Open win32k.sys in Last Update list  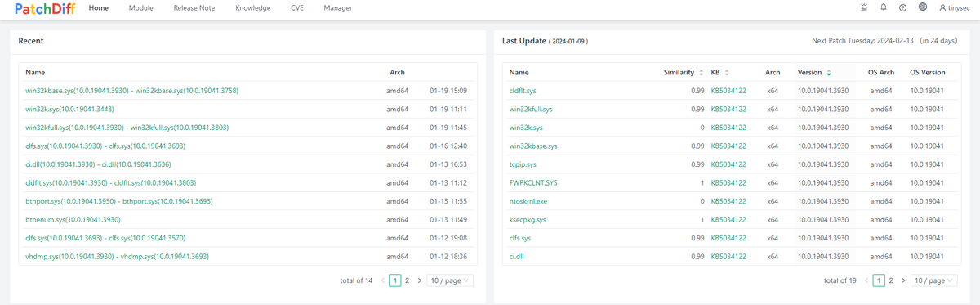(x=525, y=128)
